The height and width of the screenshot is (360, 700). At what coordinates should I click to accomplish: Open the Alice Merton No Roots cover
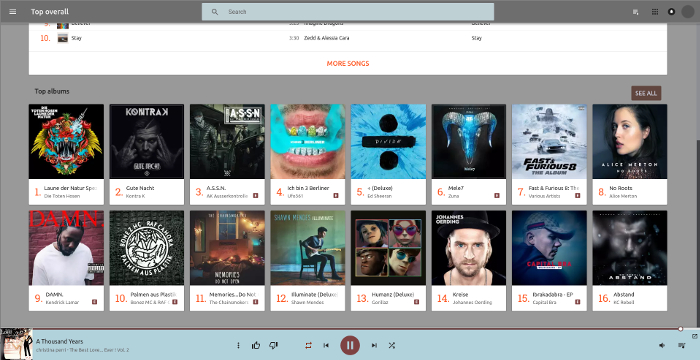(x=630, y=142)
